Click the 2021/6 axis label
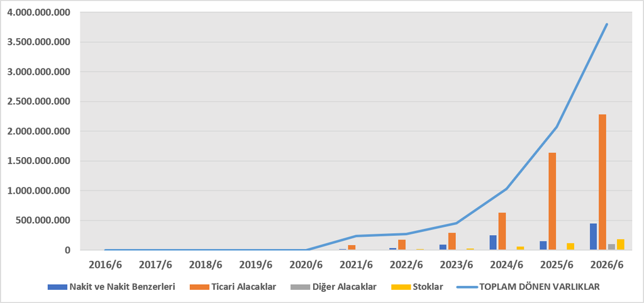 point(356,265)
